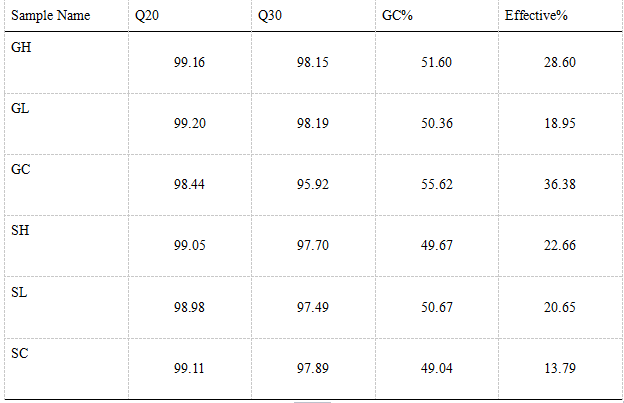The height and width of the screenshot is (403, 624).
Task: Select the SL sample name cell
Action: (x=19, y=292)
